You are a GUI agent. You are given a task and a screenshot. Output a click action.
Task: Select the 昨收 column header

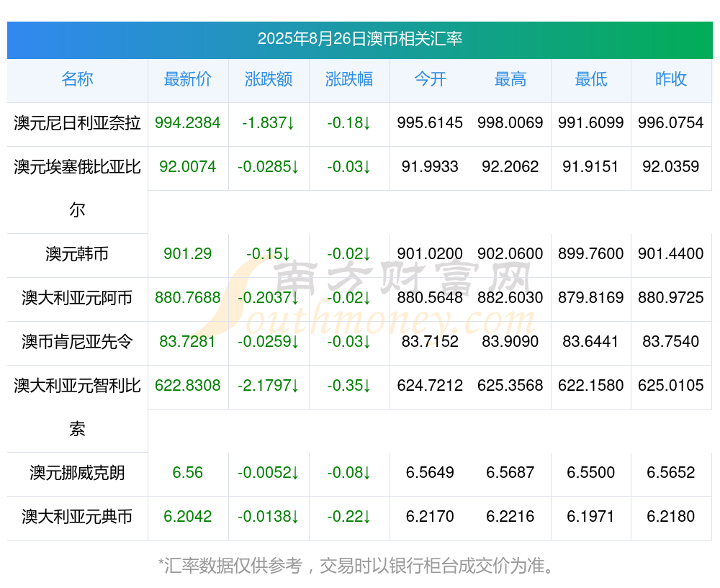(x=671, y=79)
